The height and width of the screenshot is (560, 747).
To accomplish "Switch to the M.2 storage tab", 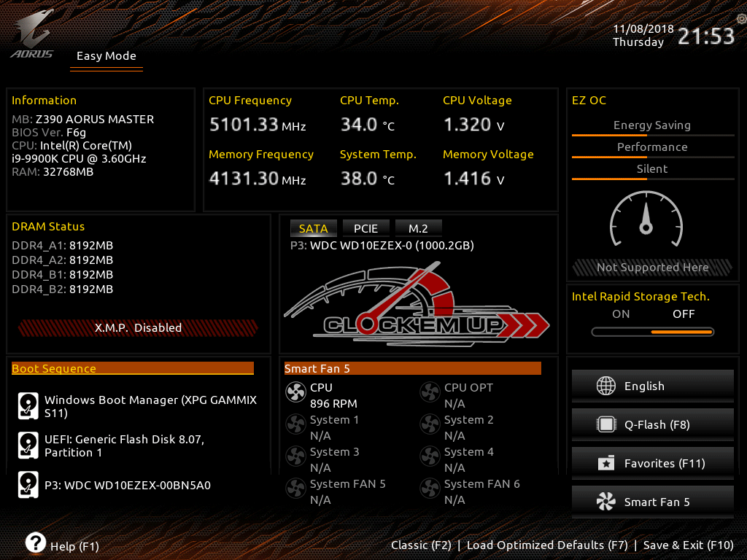I will pyautogui.click(x=418, y=228).
